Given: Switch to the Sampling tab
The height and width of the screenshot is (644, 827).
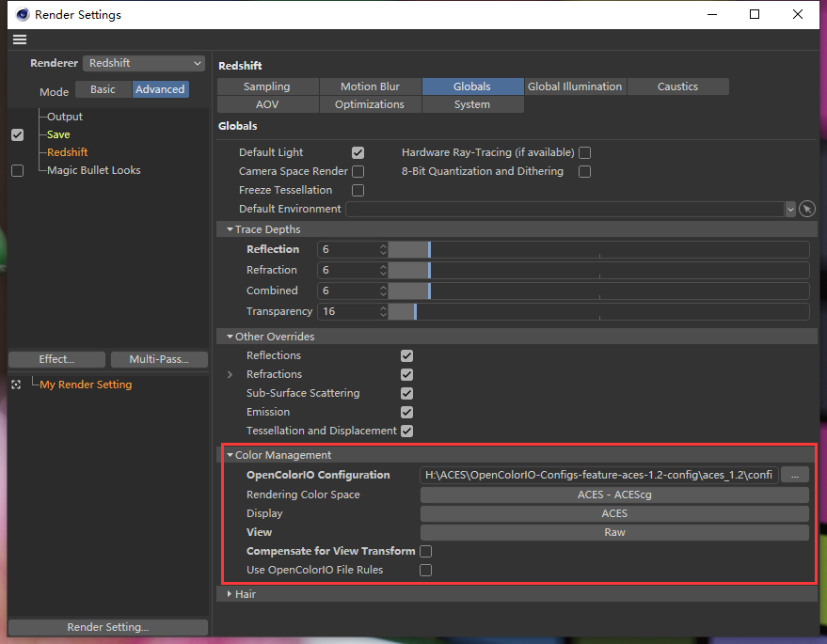Looking at the screenshot, I should point(267,86).
